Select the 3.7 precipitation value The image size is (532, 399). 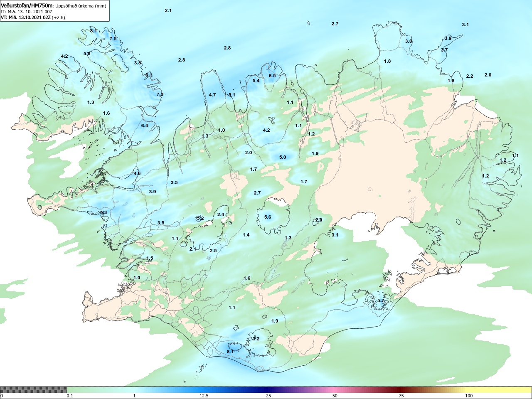coord(444,50)
